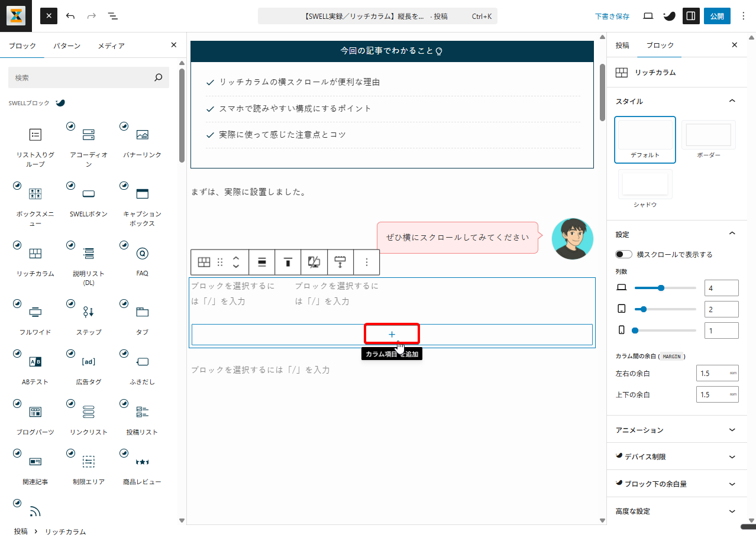The width and height of the screenshot is (756, 538).
Task: Open the document overview list icon
Action: [113, 16]
